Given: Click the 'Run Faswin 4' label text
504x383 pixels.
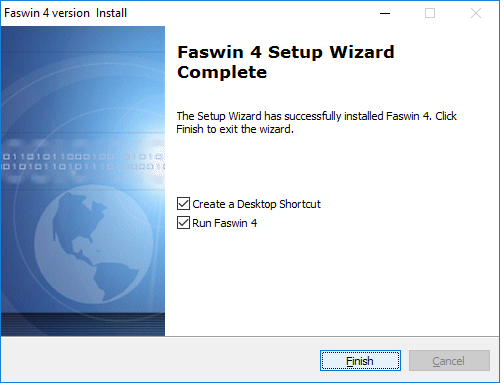Looking at the screenshot, I should click(225, 223).
